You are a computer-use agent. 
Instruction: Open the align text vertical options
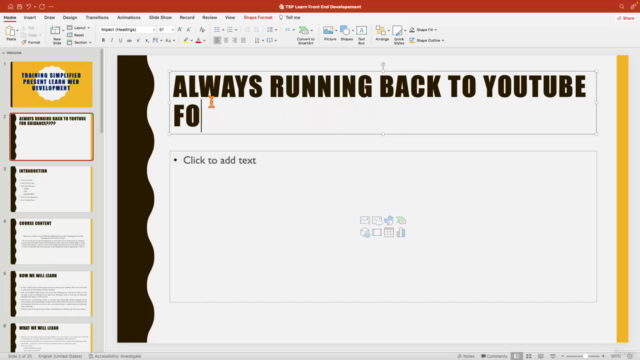(x=271, y=40)
